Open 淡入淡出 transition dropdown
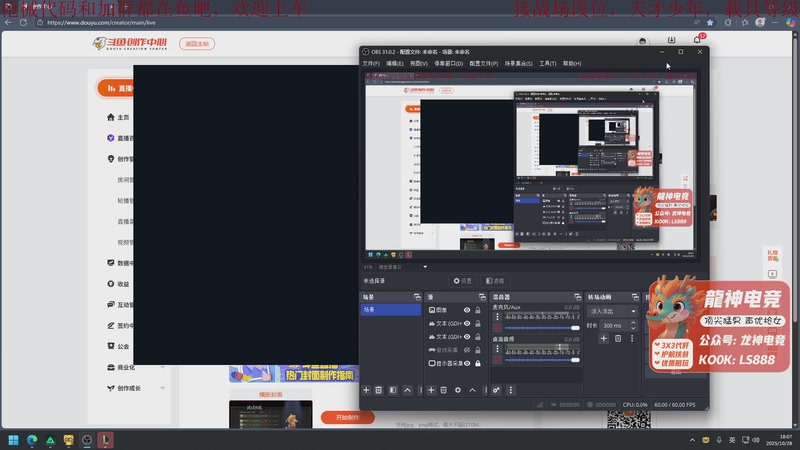 612,311
